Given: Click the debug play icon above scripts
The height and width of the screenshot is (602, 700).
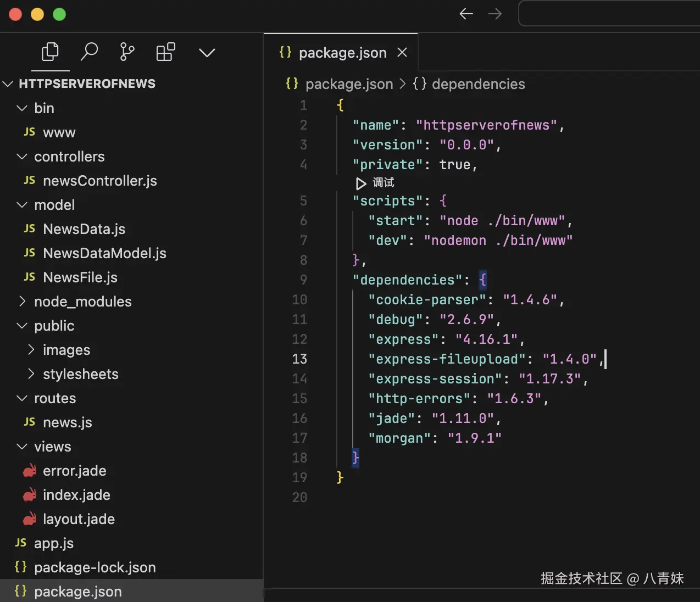Looking at the screenshot, I should [x=360, y=183].
